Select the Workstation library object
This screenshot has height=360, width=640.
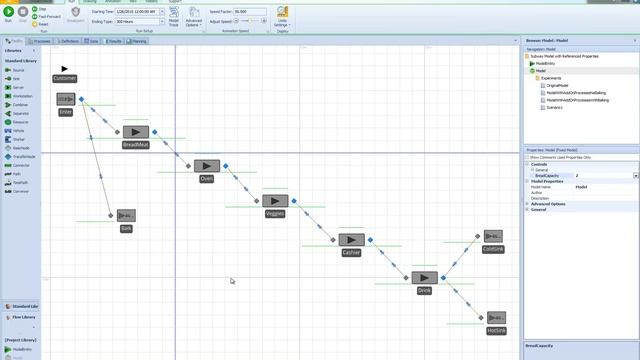pos(18,96)
